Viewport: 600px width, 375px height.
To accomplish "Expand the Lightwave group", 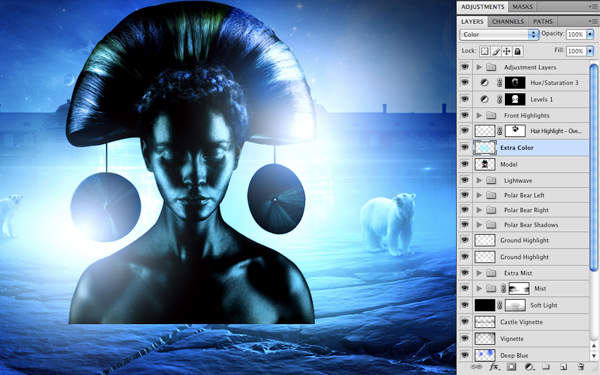I will tap(479, 180).
